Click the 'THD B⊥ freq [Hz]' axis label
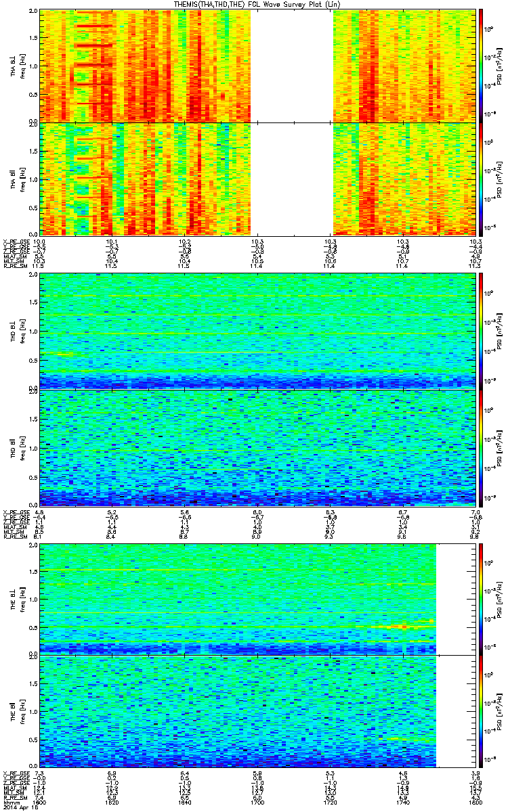 17,330
